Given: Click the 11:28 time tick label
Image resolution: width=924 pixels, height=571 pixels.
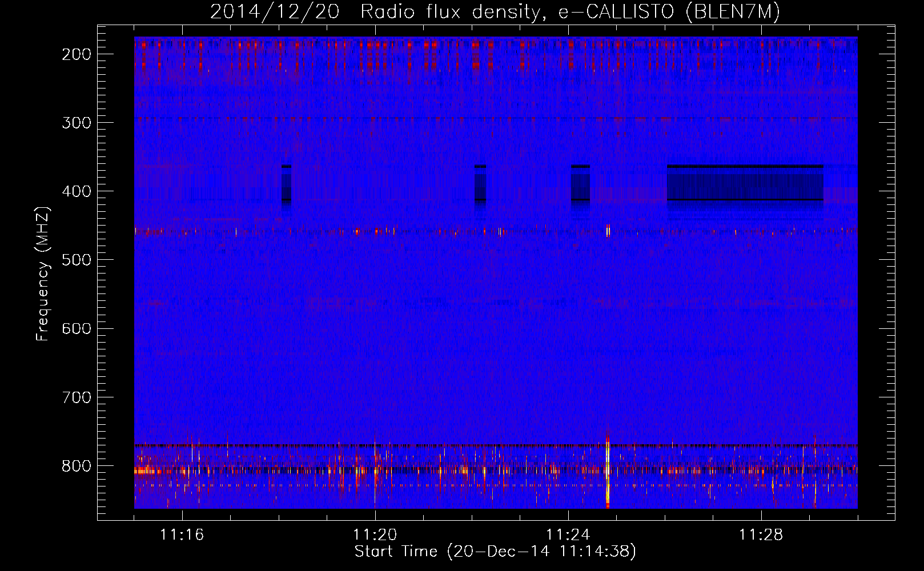Looking at the screenshot, I should (x=761, y=535).
